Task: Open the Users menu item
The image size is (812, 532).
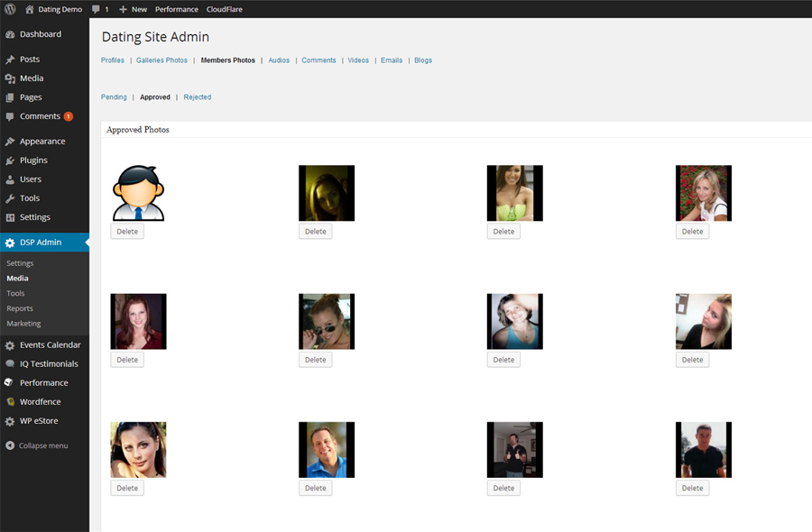Action: tap(31, 179)
